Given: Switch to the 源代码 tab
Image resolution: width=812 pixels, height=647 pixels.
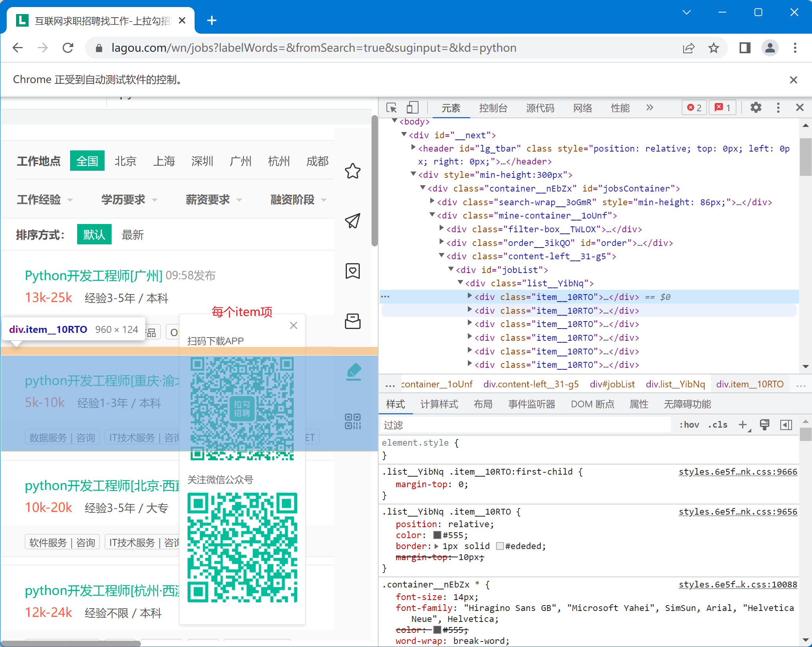Looking at the screenshot, I should (540, 108).
